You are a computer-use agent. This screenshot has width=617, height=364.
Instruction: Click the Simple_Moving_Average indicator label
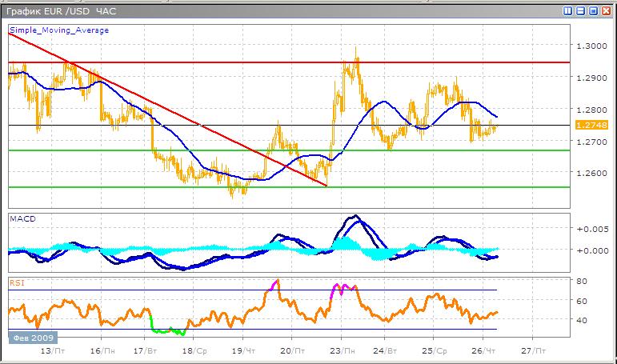pos(59,30)
